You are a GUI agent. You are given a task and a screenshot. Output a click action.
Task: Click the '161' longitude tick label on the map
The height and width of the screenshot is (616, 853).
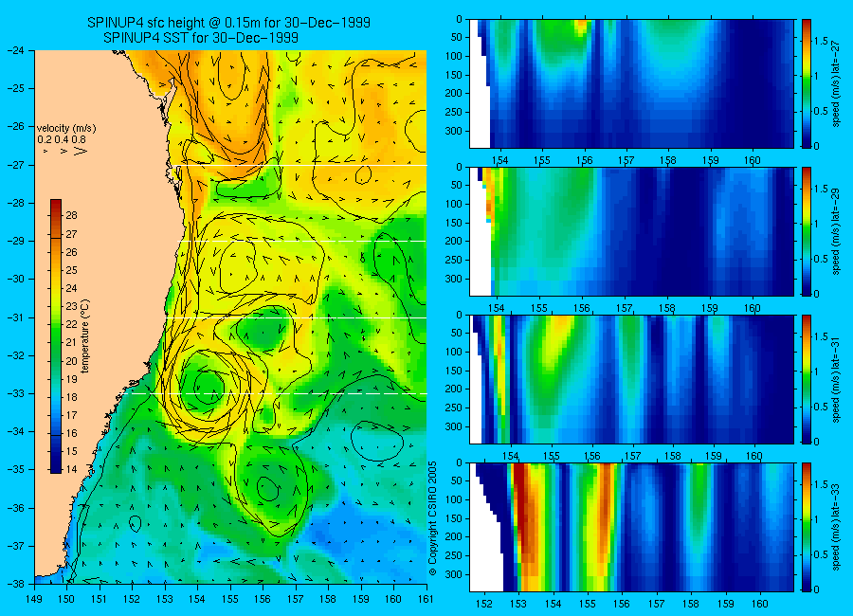pyautogui.click(x=426, y=599)
